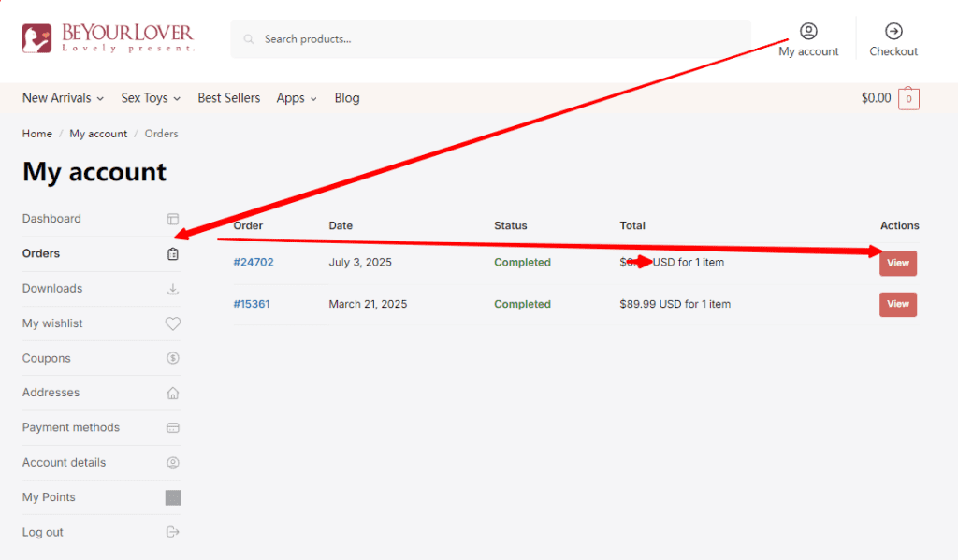Open the shopping cart count icon
Viewport: 958px width, 560px height.
(x=908, y=99)
